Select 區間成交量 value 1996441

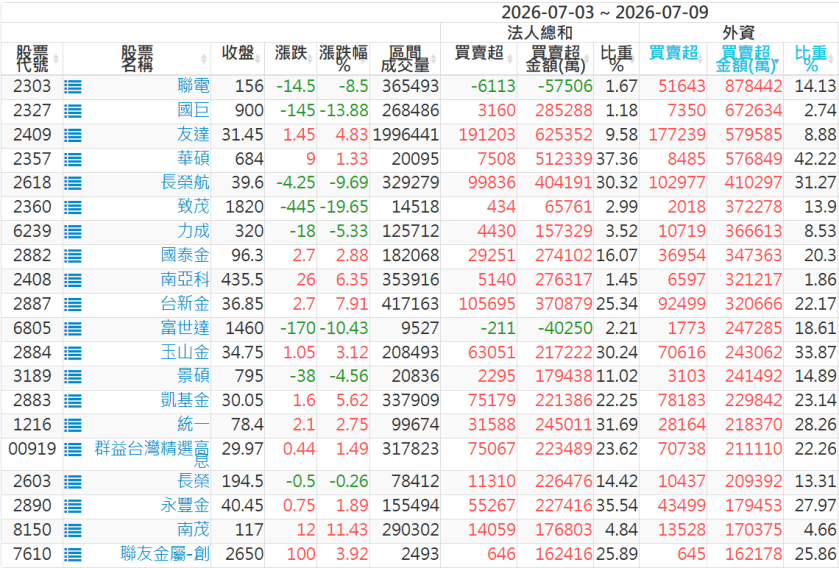coord(406,135)
